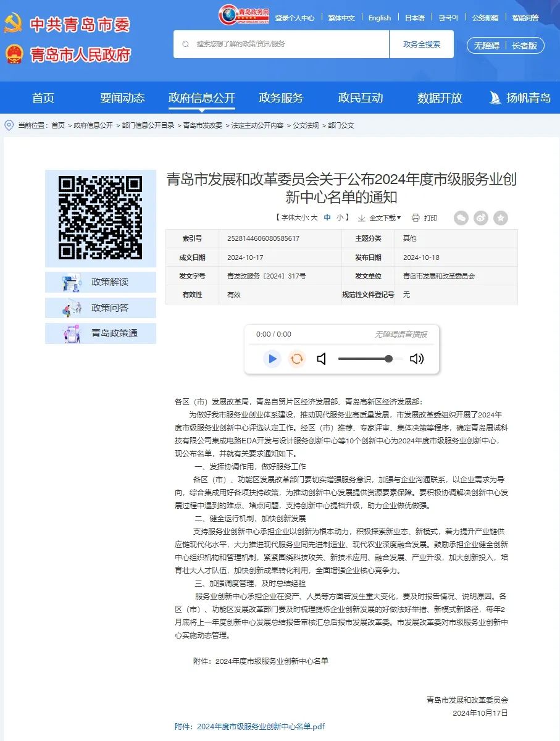Click index number 2528144606080585617
This screenshot has width=560, height=741.
tap(263, 238)
